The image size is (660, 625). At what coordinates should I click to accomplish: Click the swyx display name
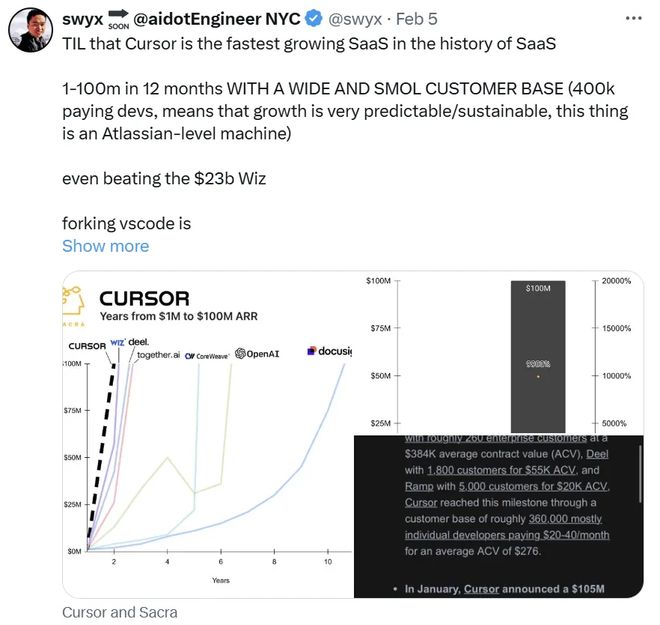[x=82, y=19]
